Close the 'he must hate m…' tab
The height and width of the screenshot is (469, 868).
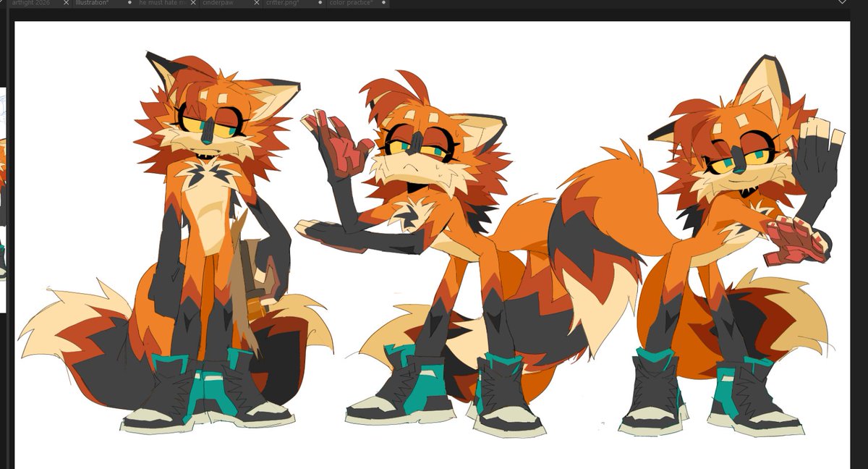pyautogui.click(x=193, y=3)
